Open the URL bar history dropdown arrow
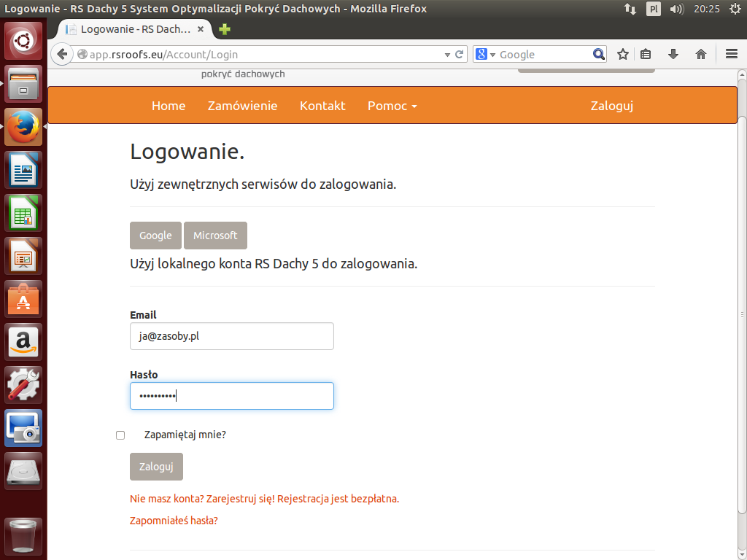 tap(447, 55)
